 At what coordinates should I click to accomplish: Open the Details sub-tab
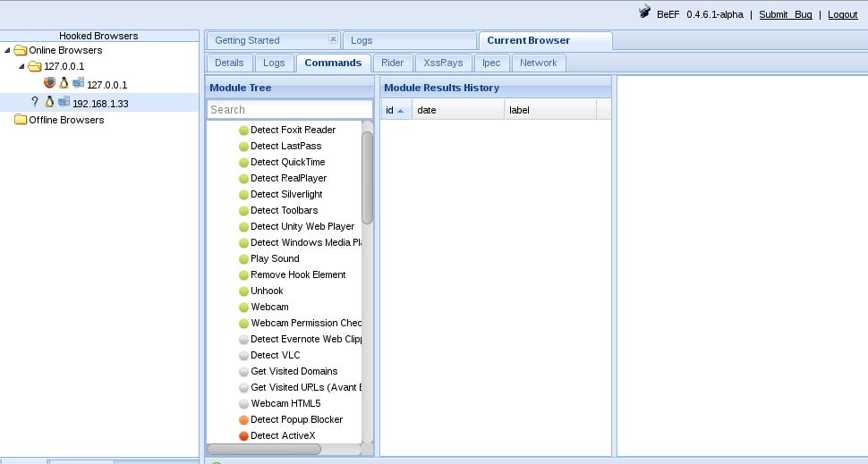pos(229,63)
